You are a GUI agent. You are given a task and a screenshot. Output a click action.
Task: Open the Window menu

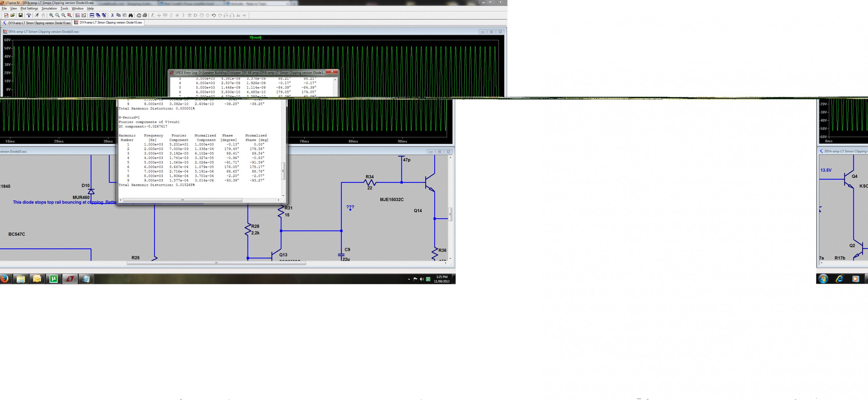pos(78,8)
